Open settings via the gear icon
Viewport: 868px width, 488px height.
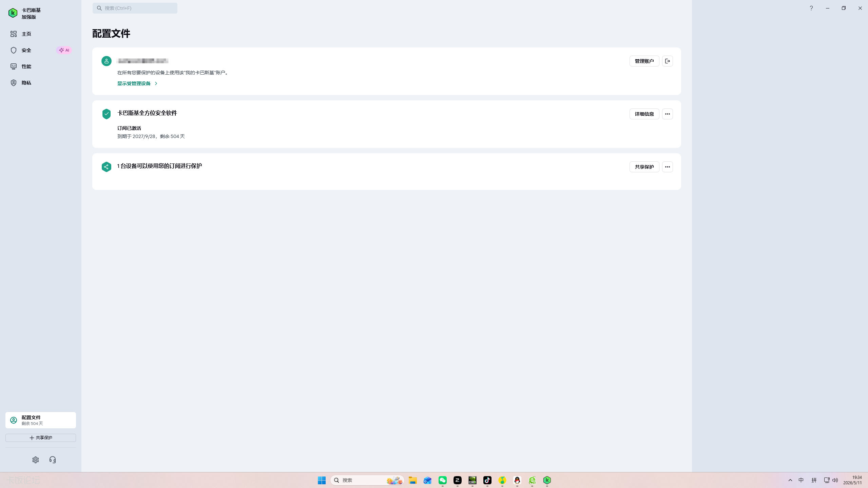[x=36, y=460]
